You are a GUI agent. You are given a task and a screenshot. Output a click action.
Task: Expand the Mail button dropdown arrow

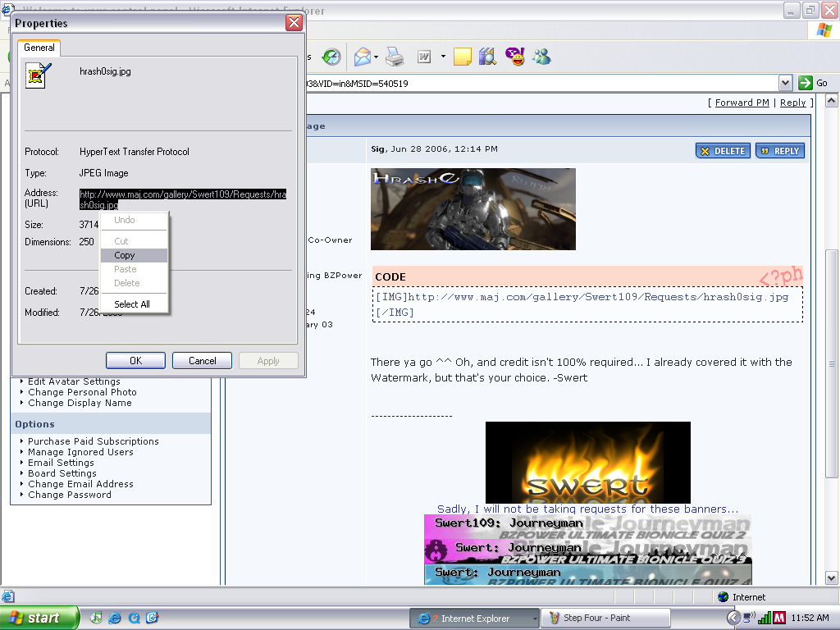(377, 57)
